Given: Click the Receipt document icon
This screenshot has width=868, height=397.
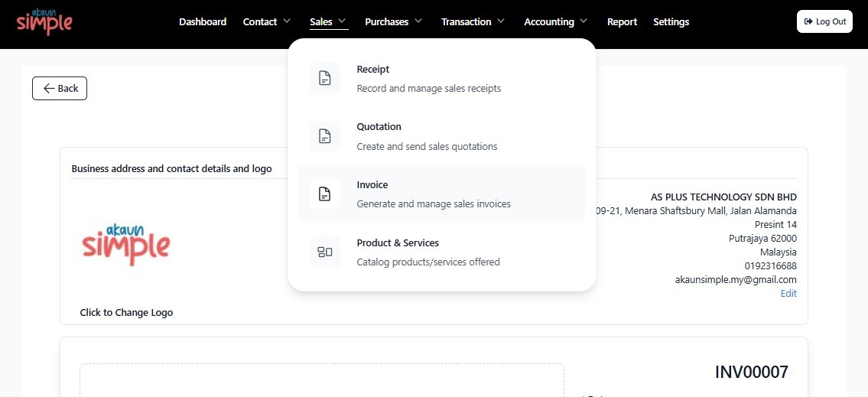Looking at the screenshot, I should tap(325, 78).
